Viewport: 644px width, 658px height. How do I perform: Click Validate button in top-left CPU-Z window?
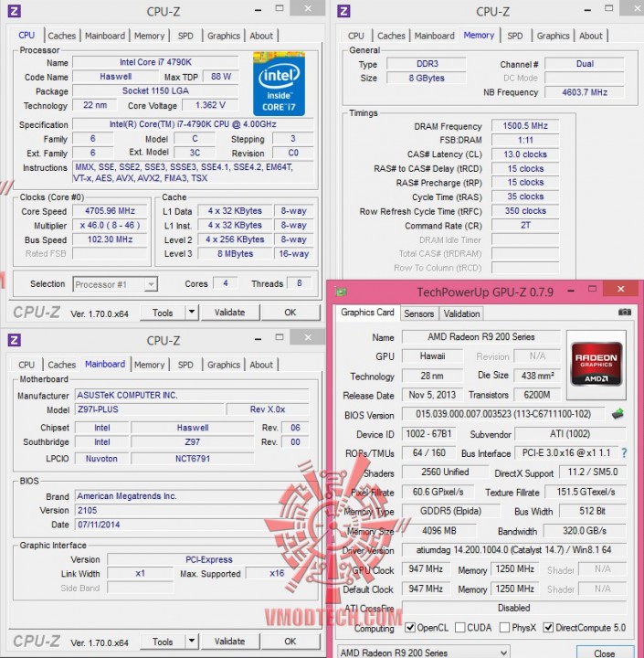coord(230,313)
